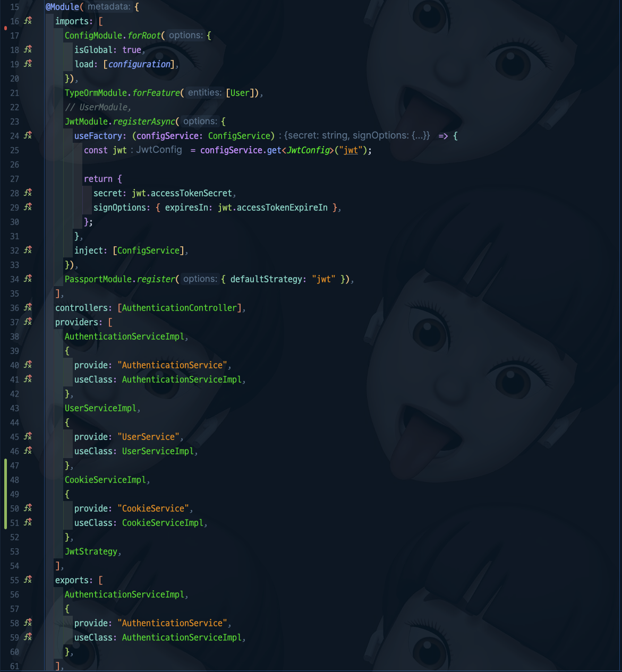Click the true value on line 18
Screen dimensions: 622x672
(x=132, y=50)
